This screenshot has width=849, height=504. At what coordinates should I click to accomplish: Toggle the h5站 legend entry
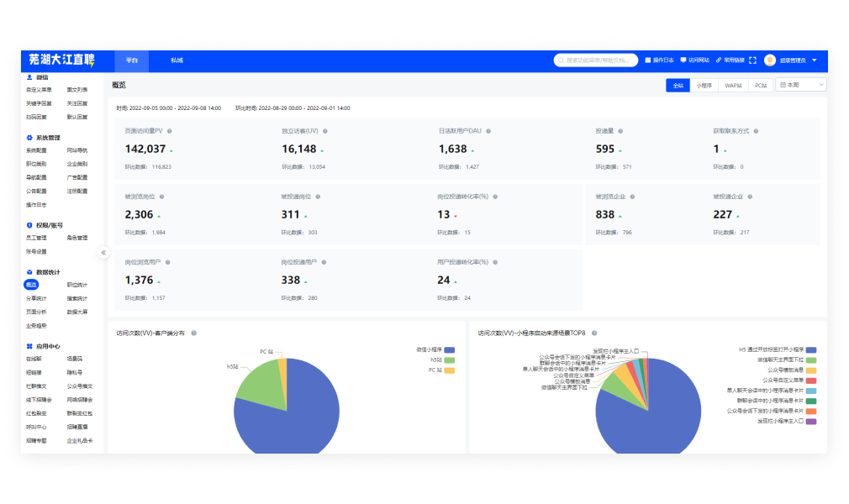tap(449, 360)
